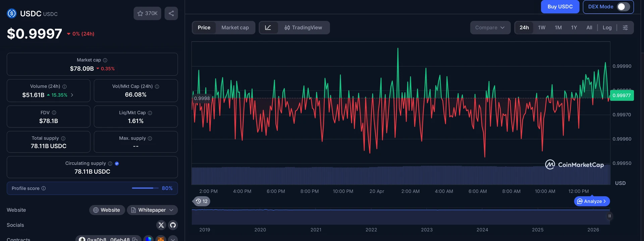644x241 pixels.
Task: Click the historical range navigator strip
Action: (400, 217)
